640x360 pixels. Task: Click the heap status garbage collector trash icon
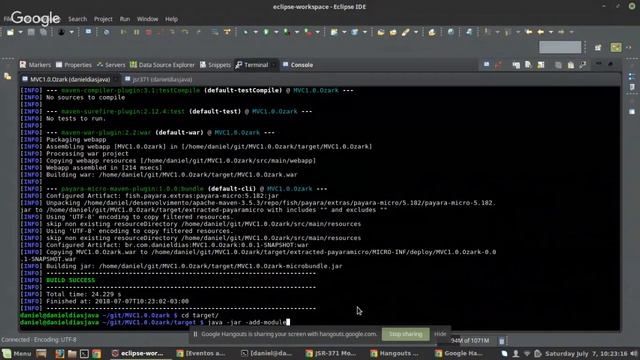point(502,341)
